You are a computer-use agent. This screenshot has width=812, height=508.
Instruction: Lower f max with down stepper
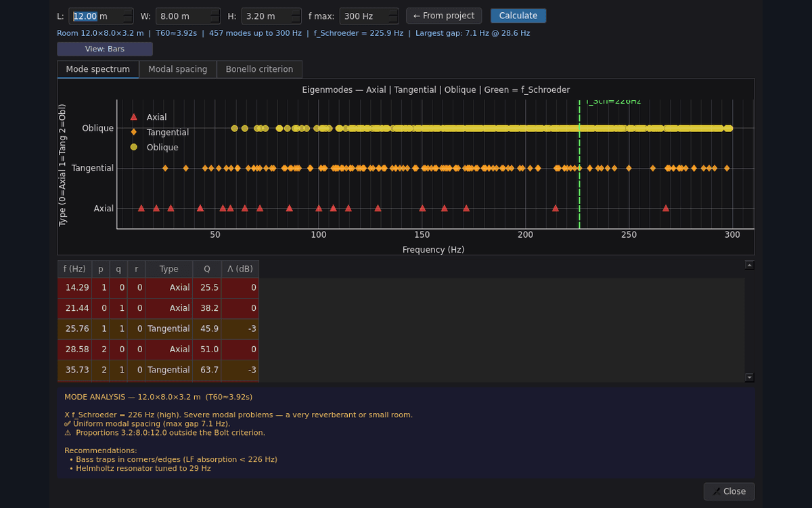pos(394,20)
